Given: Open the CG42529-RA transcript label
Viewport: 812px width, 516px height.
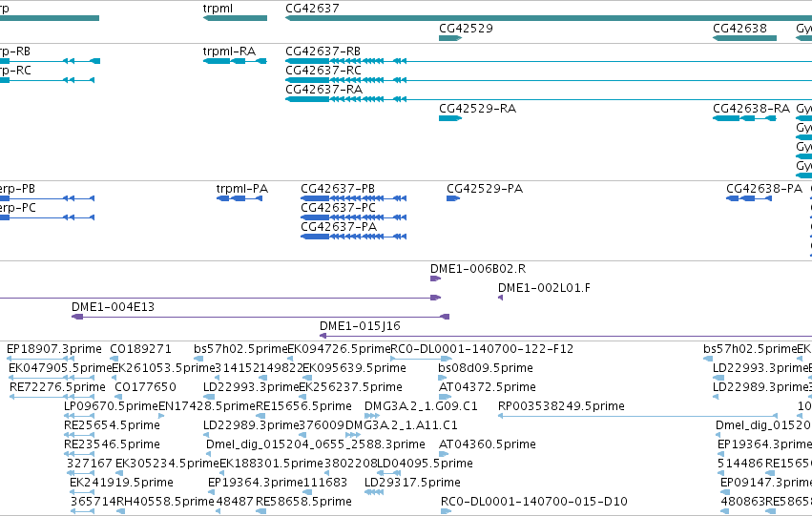Looking at the screenshot, I should (x=477, y=109).
